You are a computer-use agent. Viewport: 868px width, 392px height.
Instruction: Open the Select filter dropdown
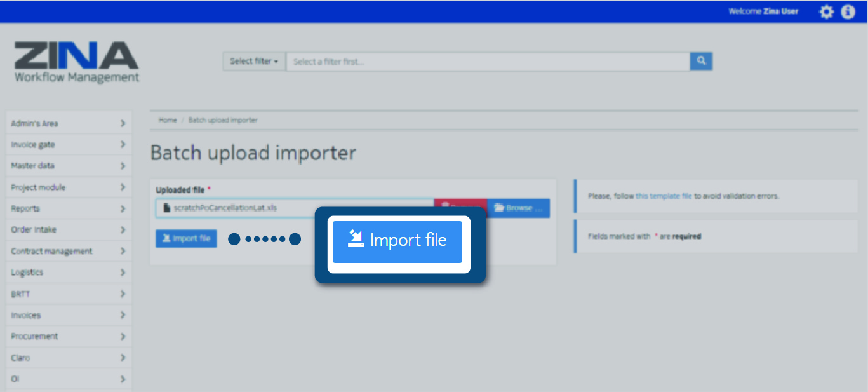pos(254,62)
